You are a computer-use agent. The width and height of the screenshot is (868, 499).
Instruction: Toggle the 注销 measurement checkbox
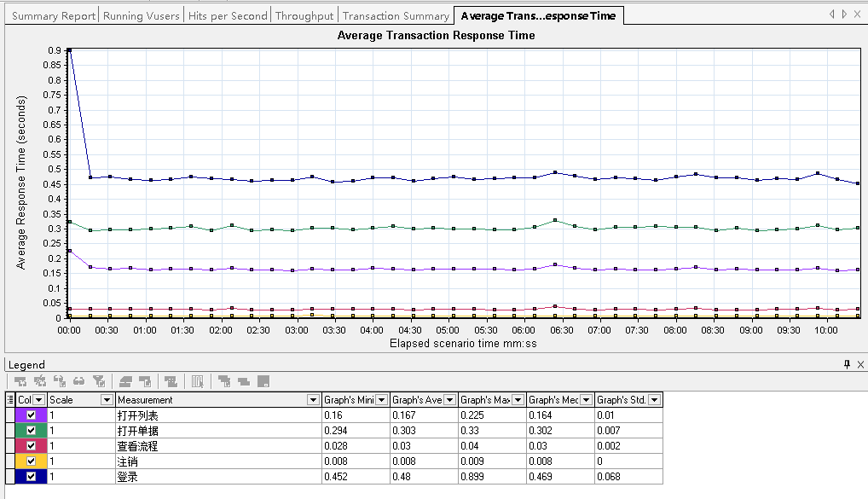tap(32, 461)
